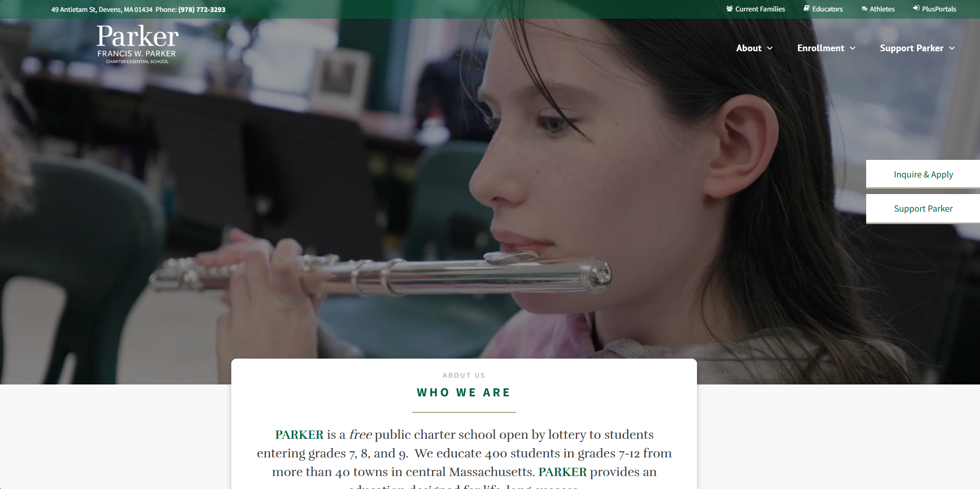Call the phone number (978) 772-3293
The height and width of the screenshot is (489, 980).
[202, 9]
